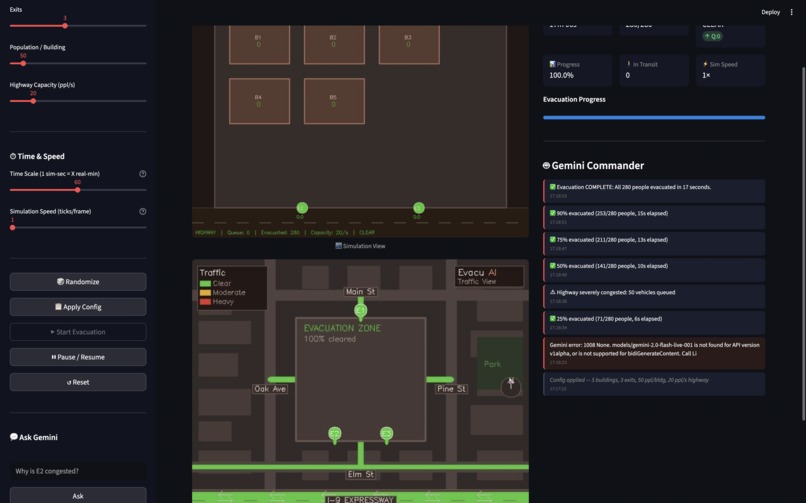
Task: Click the compass north icon on map
Action: [x=510, y=386]
